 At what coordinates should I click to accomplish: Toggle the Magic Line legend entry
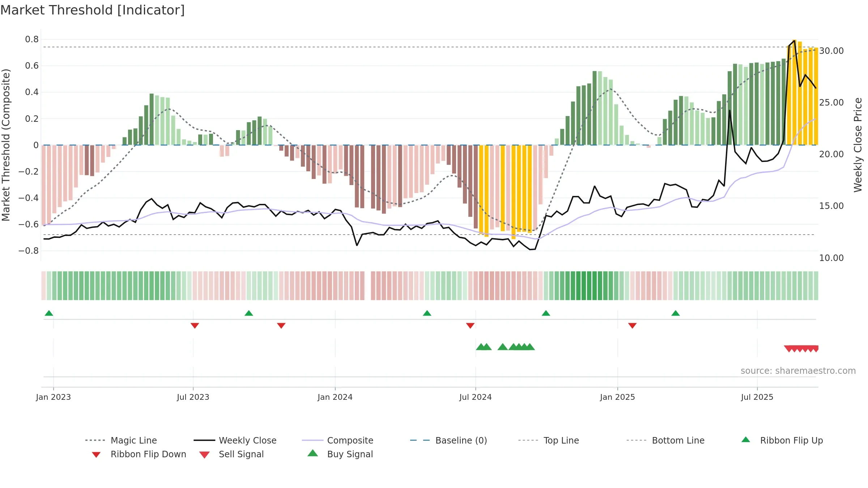click(121, 440)
